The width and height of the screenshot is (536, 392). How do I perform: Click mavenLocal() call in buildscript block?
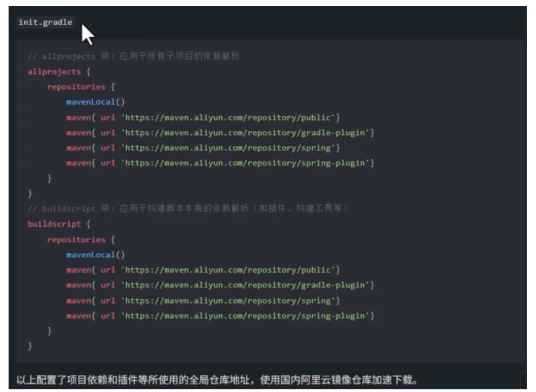pos(96,254)
